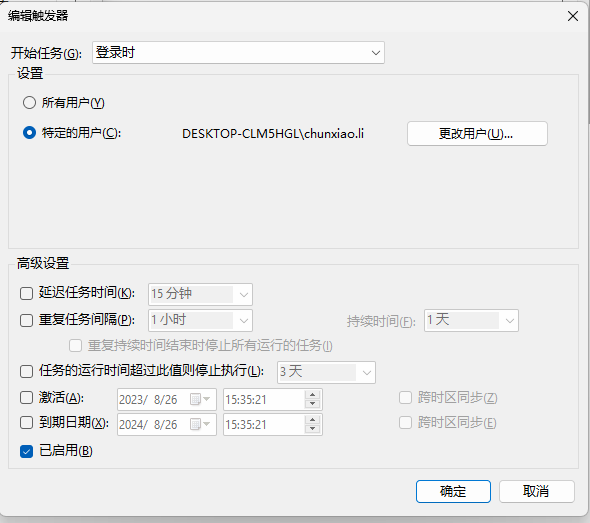Select the 特定的用户 radio option
This screenshot has height=523, width=590.
(29, 132)
